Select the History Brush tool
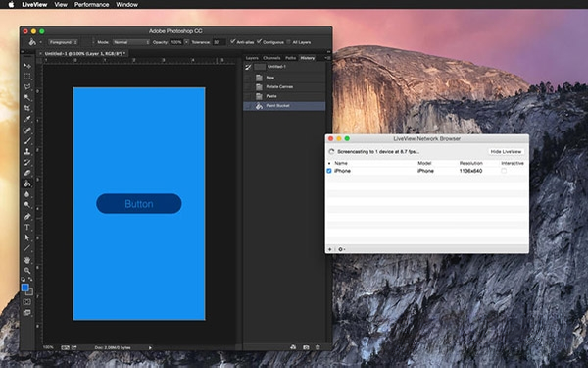588x368 pixels. 27,162
